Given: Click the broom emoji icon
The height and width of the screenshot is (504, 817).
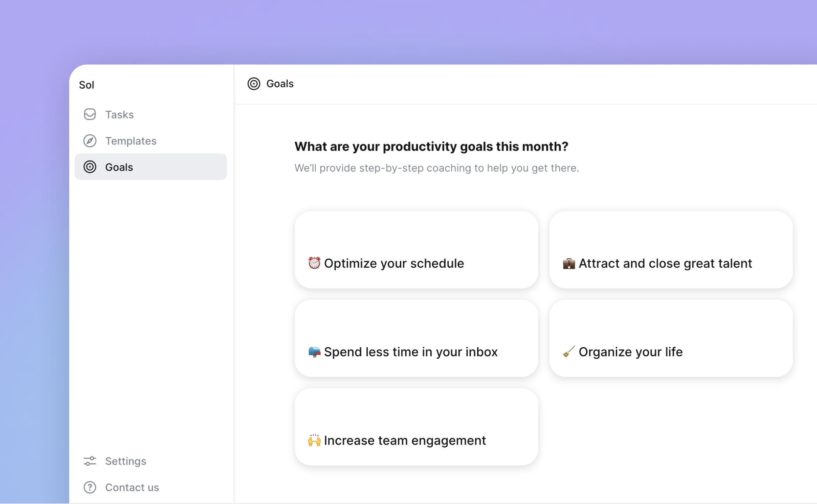Looking at the screenshot, I should point(569,352).
